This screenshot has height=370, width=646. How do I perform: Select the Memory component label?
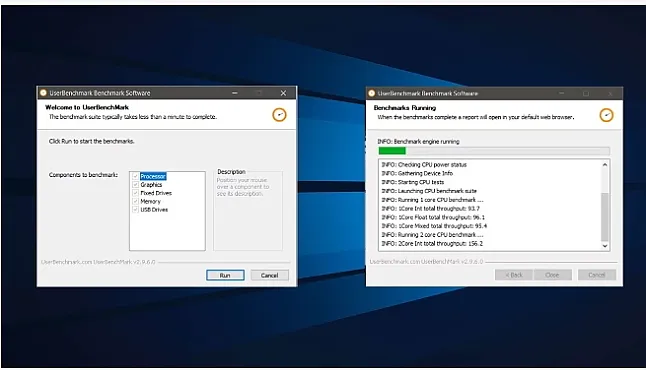tap(150, 201)
